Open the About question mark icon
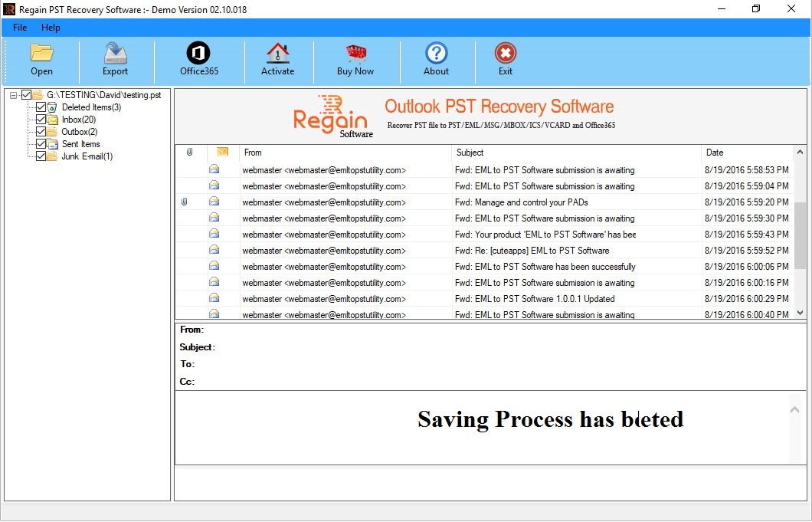The width and height of the screenshot is (812, 522). [437, 53]
